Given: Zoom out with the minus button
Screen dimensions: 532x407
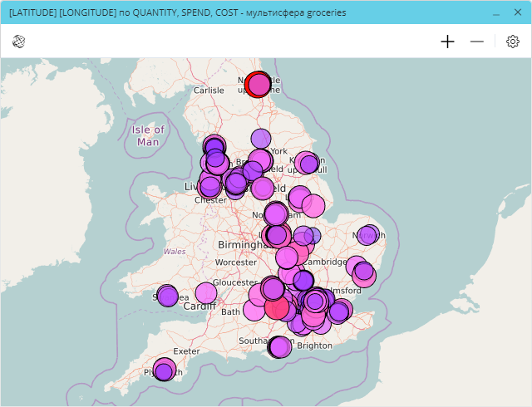Looking at the screenshot, I should (x=477, y=42).
